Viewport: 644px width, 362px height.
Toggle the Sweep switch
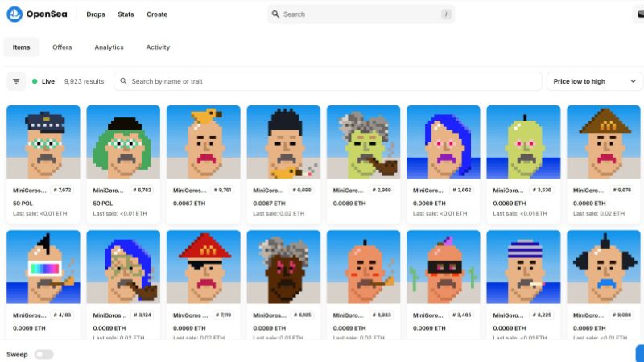click(44, 354)
